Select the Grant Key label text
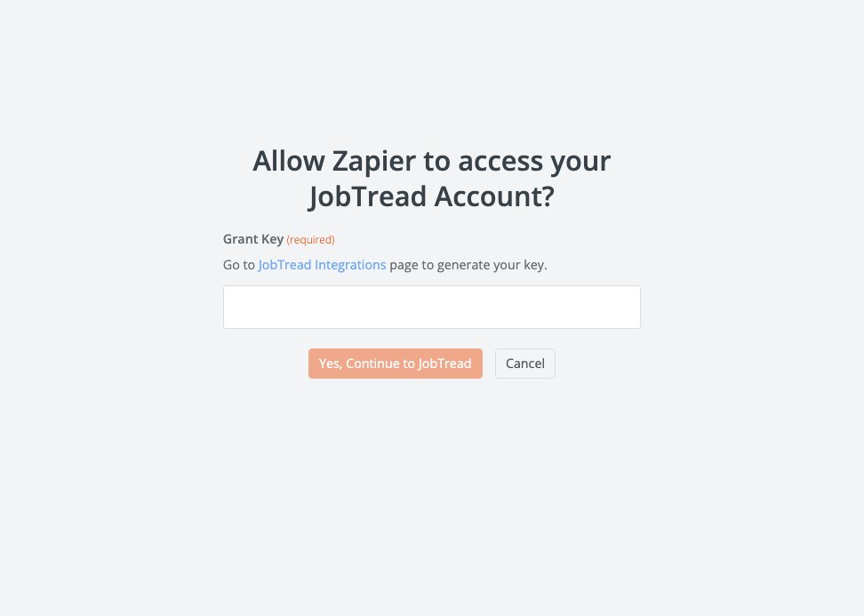 [253, 239]
